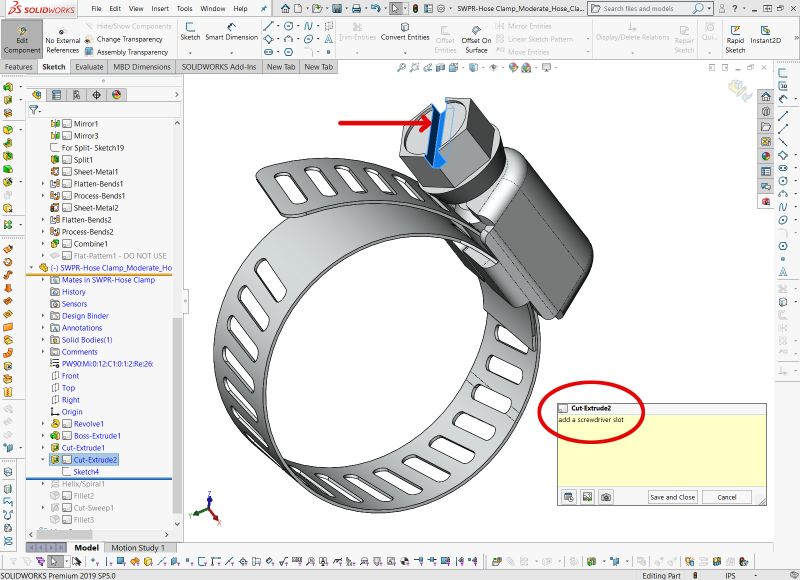Image resolution: width=800 pixels, height=580 pixels.
Task: Expand the Flatten-Bends1 feature
Action: (43, 184)
